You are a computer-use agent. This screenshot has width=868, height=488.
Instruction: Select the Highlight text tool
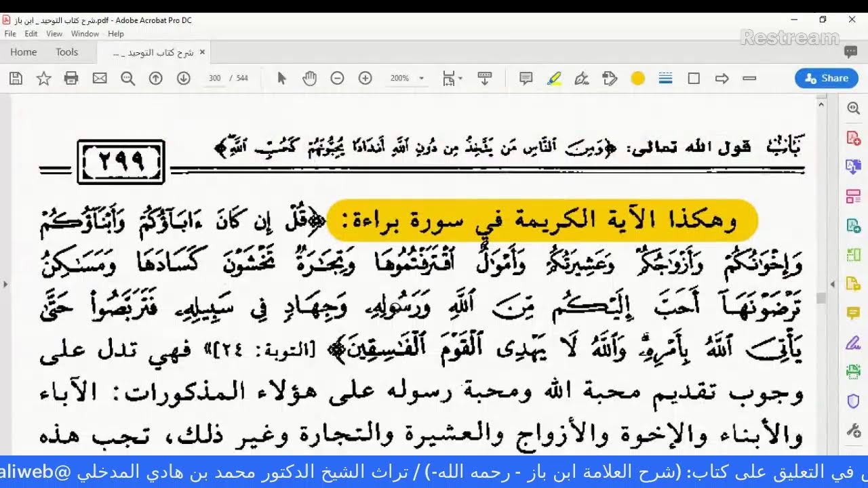(x=554, y=79)
